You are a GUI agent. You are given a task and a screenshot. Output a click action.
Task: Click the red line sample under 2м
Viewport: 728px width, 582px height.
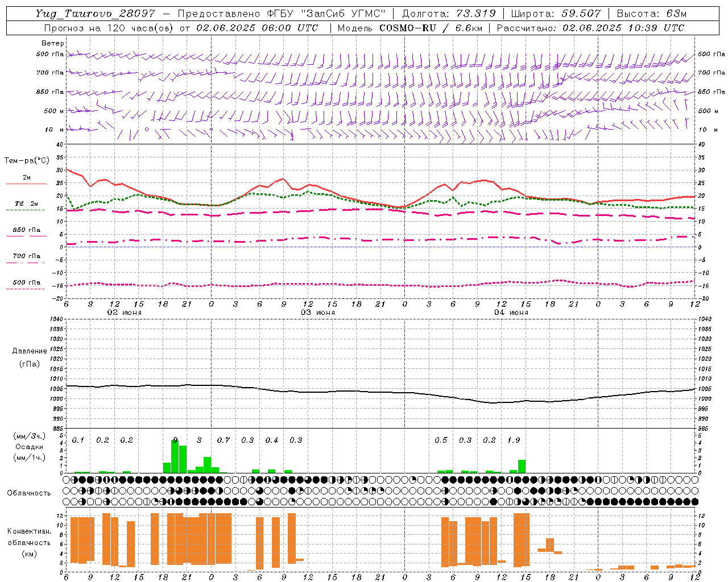(26, 184)
